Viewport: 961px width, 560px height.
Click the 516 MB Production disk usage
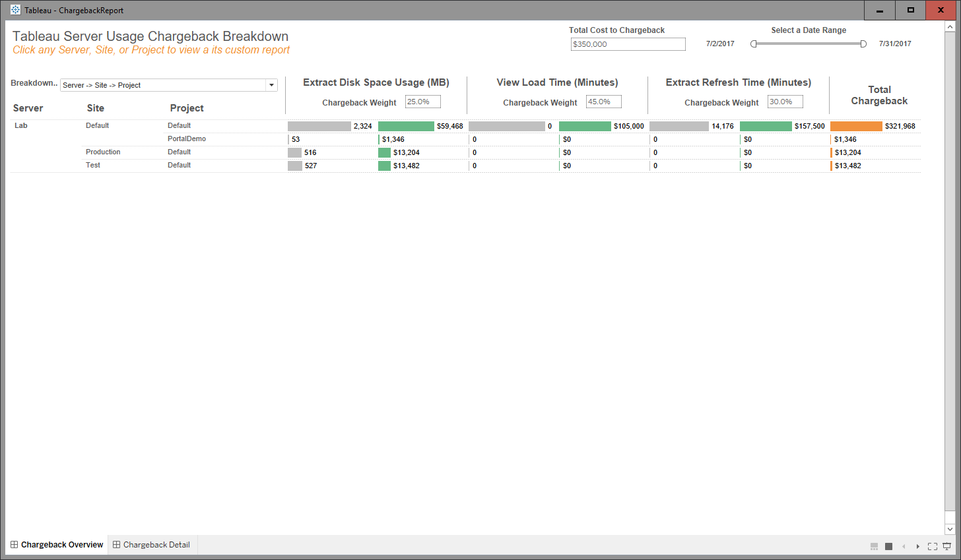[x=310, y=152]
